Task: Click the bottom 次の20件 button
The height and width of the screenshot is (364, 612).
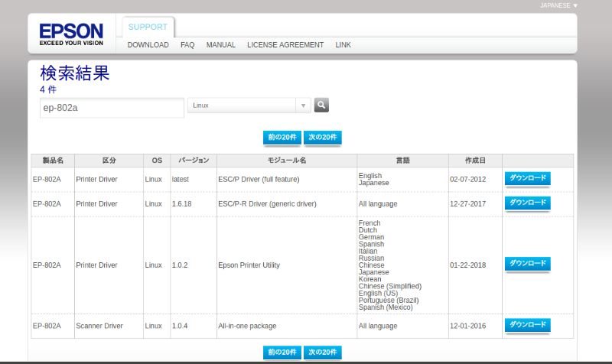Action: [x=322, y=353]
